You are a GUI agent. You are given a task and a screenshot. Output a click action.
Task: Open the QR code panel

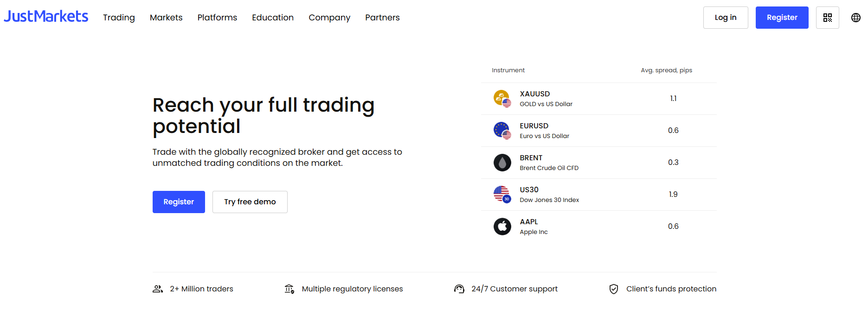pos(828,17)
